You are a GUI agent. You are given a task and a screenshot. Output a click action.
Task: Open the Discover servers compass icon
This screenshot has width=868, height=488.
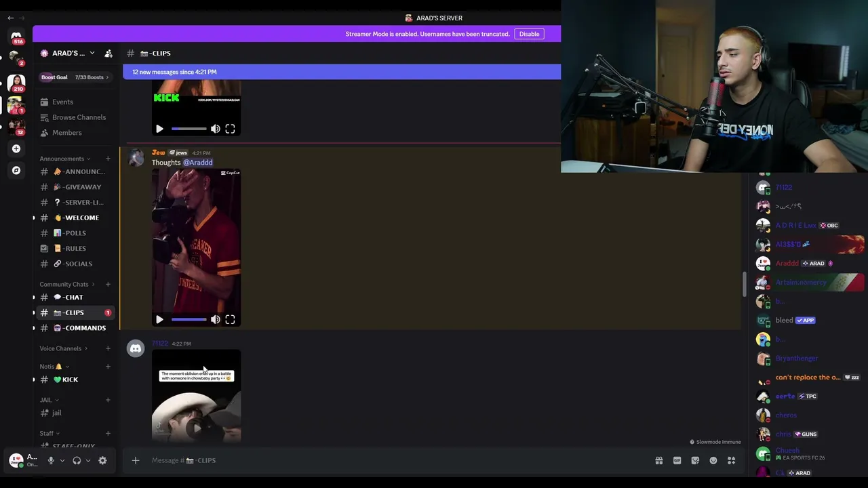[x=16, y=170]
